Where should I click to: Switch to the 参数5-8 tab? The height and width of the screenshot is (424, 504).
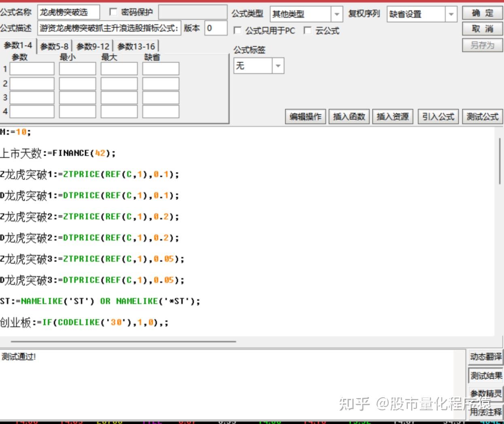(x=54, y=47)
